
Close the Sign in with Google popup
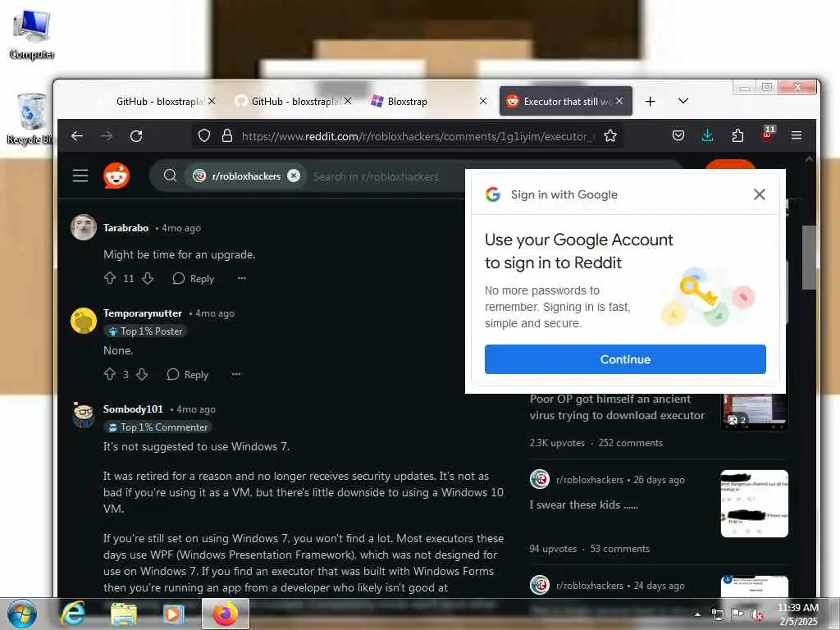pos(759,194)
